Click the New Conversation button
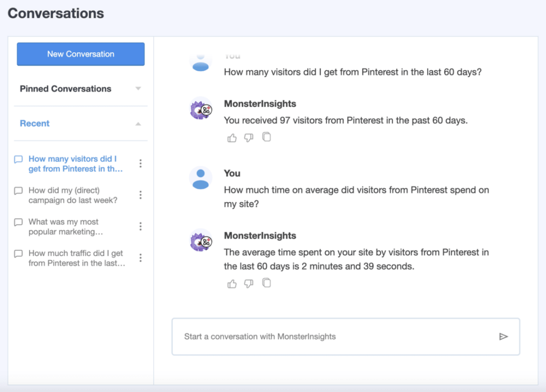Screen dimensions: 546x392 [x=81, y=54]
